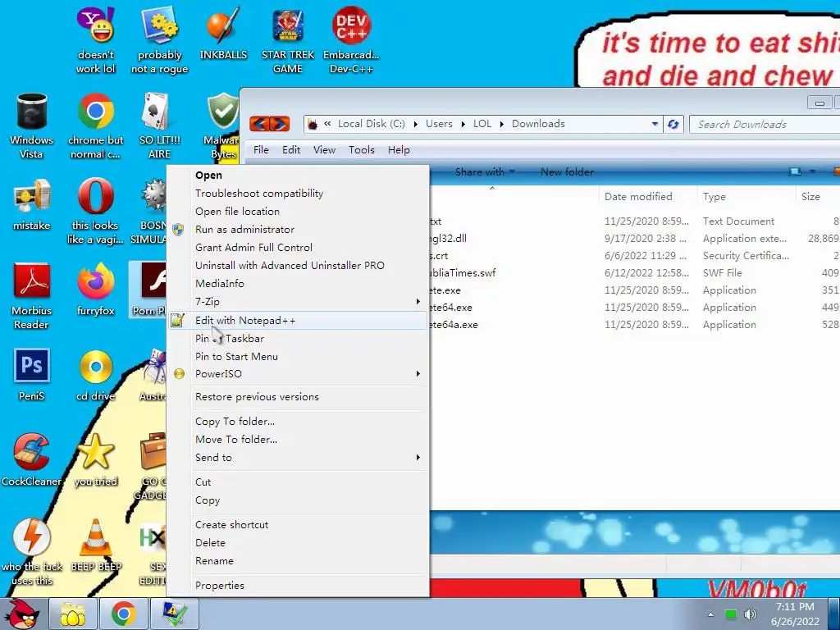Open Chrome from the taskbar

coord(124,614)
